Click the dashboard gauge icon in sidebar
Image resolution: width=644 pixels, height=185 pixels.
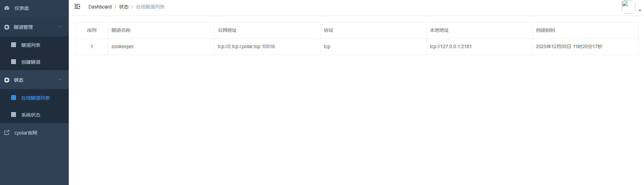pos(7,8)
